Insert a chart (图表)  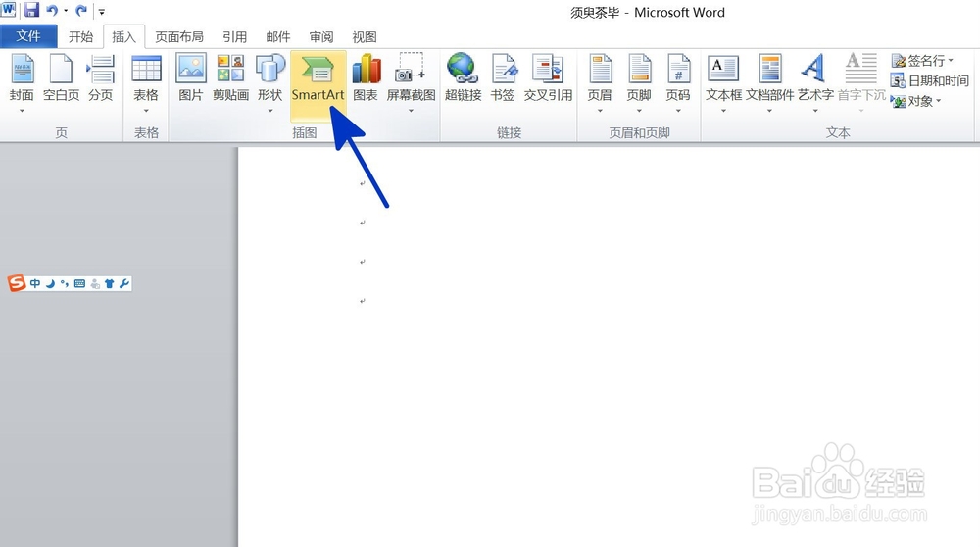[366, 78]
